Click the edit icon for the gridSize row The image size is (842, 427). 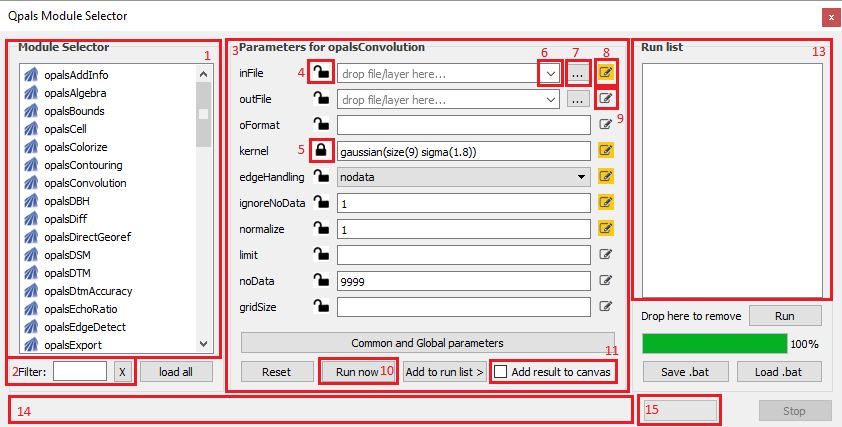point(606,307)
